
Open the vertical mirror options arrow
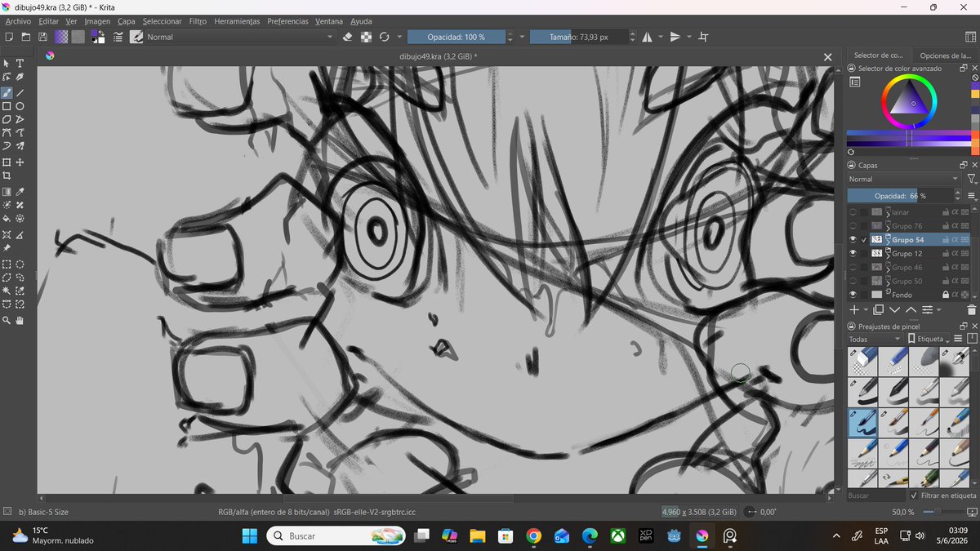click(688, 37)
